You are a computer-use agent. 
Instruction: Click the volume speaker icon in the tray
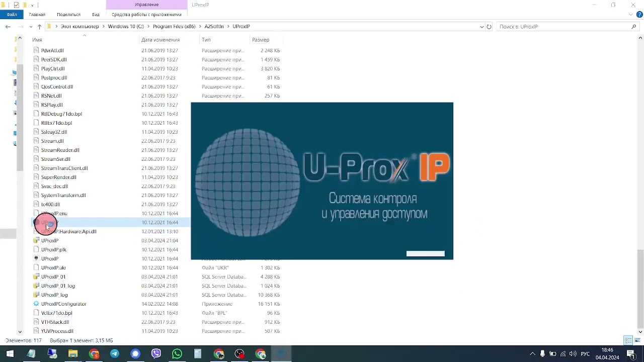point(573,354)
